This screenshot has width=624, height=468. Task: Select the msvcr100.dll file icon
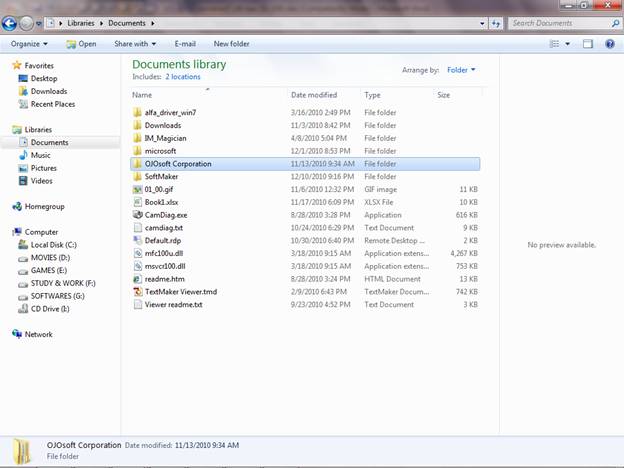tap(137, 266)
